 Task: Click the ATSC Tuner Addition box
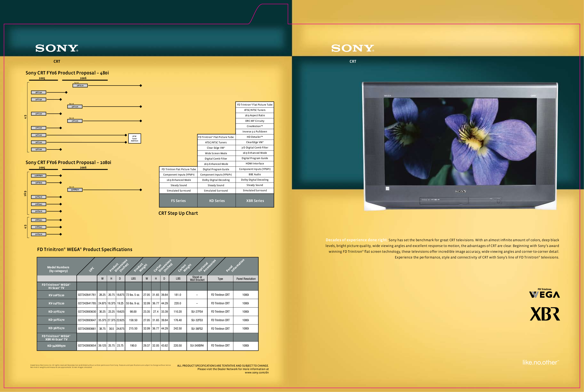click(135, 138)
